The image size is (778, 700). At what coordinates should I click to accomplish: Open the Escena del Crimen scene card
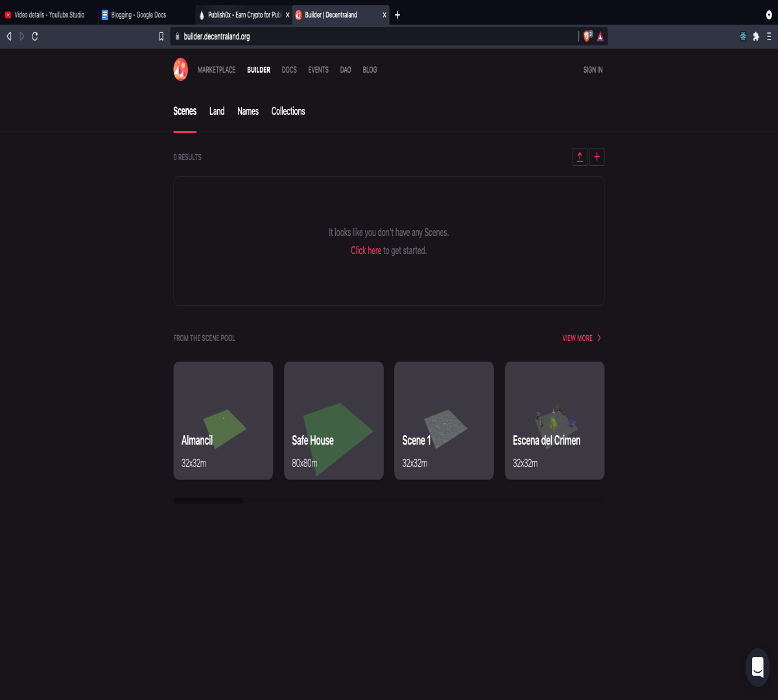(x=554, y=421)
